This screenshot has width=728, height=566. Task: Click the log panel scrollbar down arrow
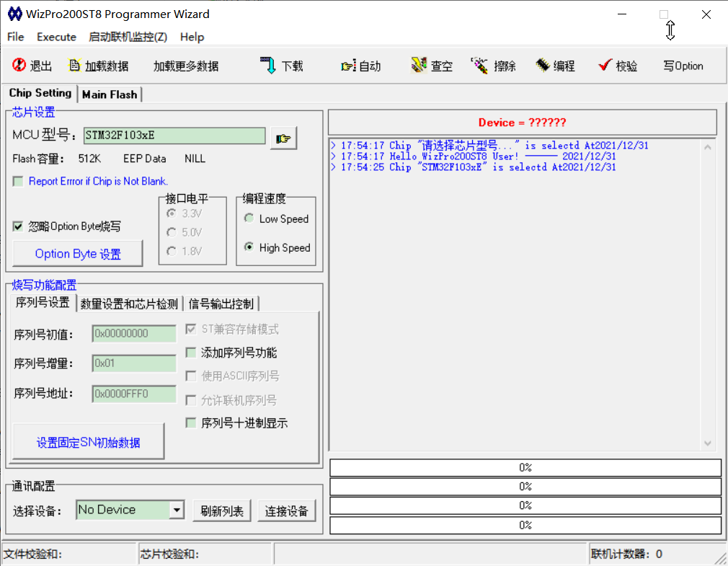click(708, 443)
